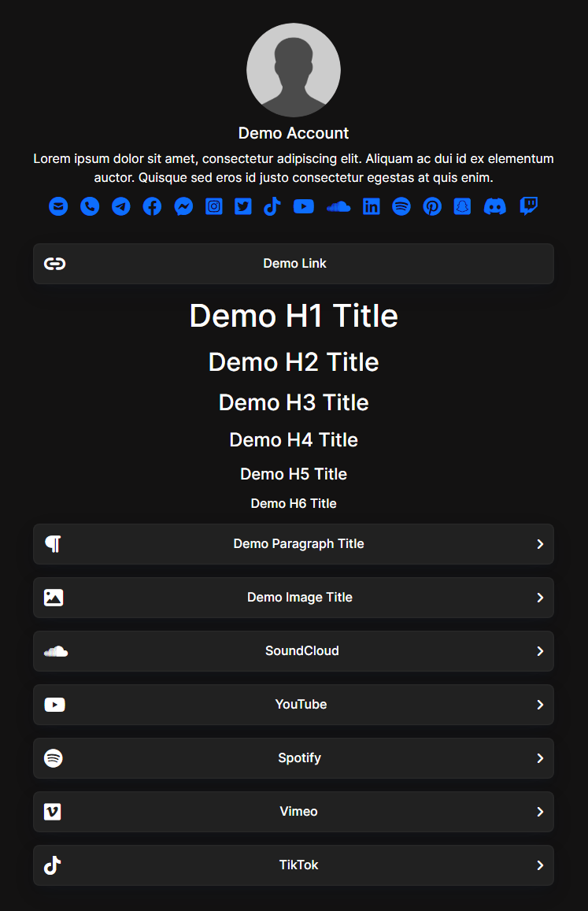Click the YouTube block label

(x=301, y=705)
